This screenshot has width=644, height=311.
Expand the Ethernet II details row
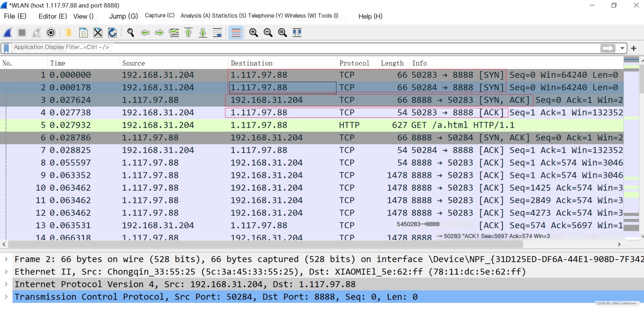coord(6,271)
